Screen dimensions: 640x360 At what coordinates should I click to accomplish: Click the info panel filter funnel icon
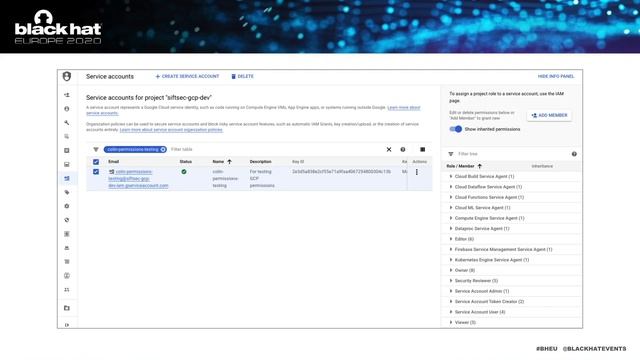pyautogui.click(x=451, y=154)
